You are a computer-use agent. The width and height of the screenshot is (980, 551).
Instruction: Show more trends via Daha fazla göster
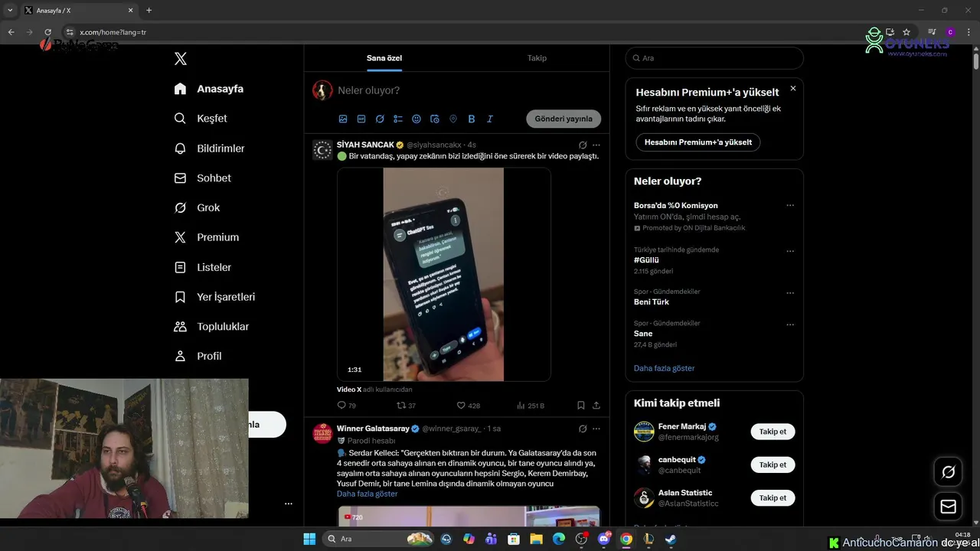pyautogui.click(x=664, y=368)
